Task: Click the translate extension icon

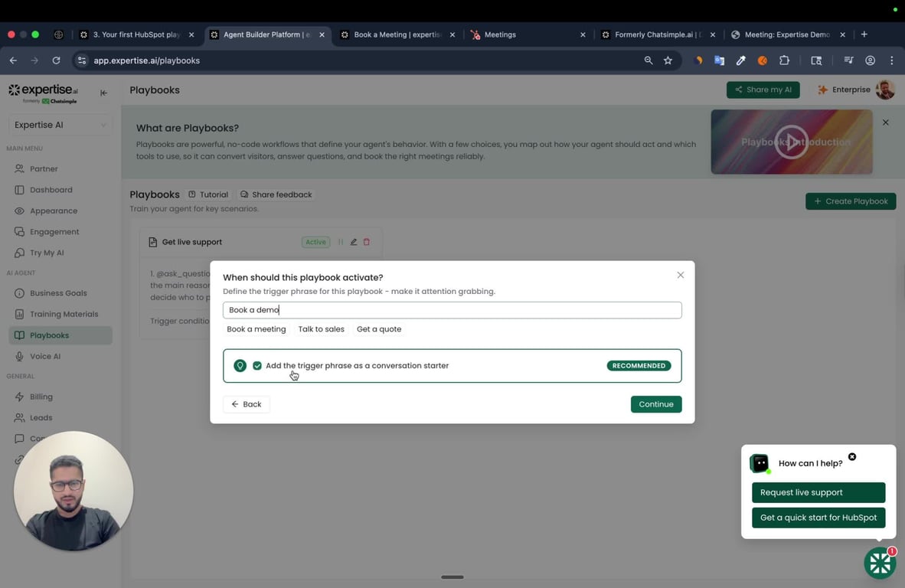Action: click(x=719, y=60)
